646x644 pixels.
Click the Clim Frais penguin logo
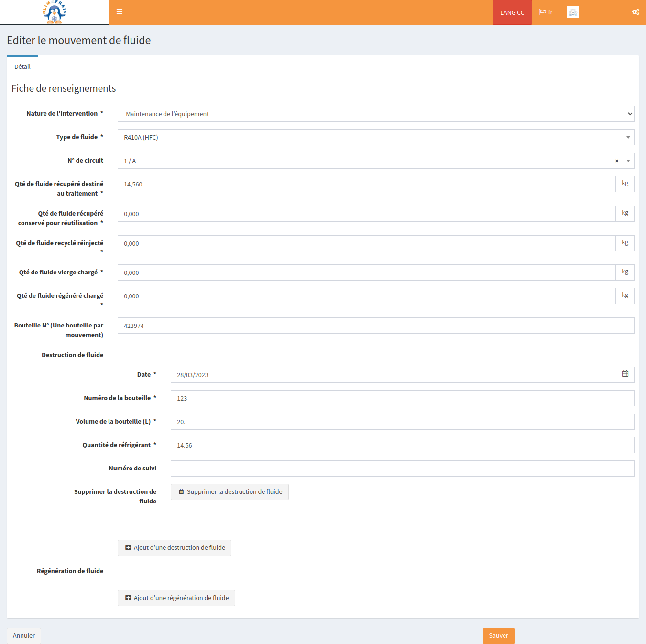pos(55,12)
